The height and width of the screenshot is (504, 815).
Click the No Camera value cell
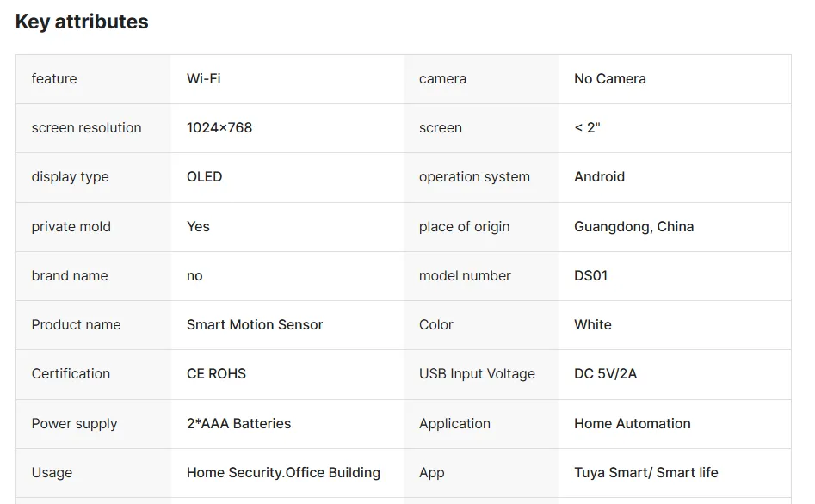tap(609, 79)
